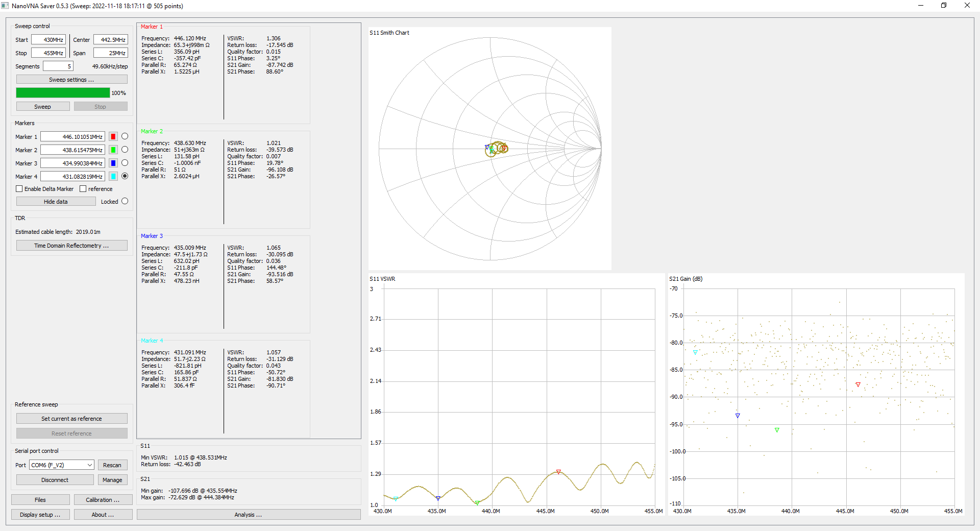Open the cyan Marker 4 color swatch

(113, 177)
